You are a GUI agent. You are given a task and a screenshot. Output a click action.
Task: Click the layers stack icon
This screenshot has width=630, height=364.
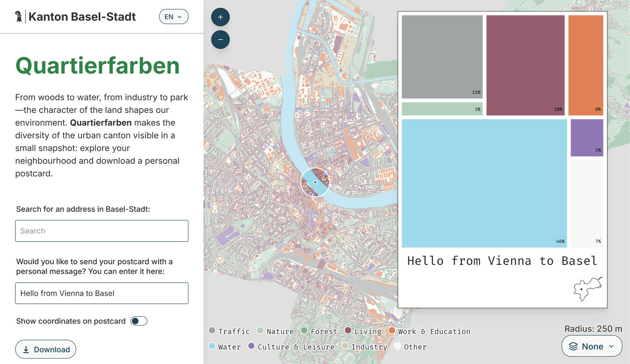573,346
